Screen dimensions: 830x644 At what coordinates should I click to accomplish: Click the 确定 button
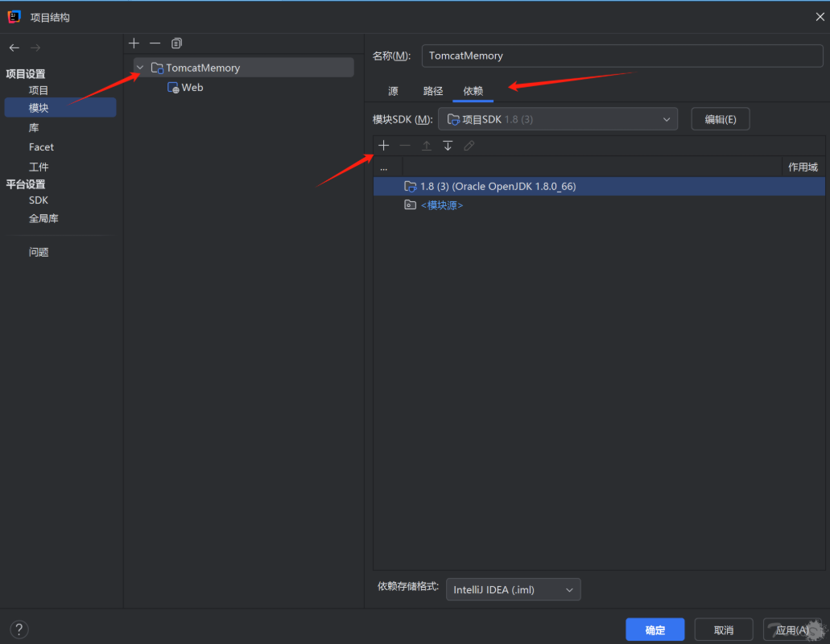click(655, 630)
